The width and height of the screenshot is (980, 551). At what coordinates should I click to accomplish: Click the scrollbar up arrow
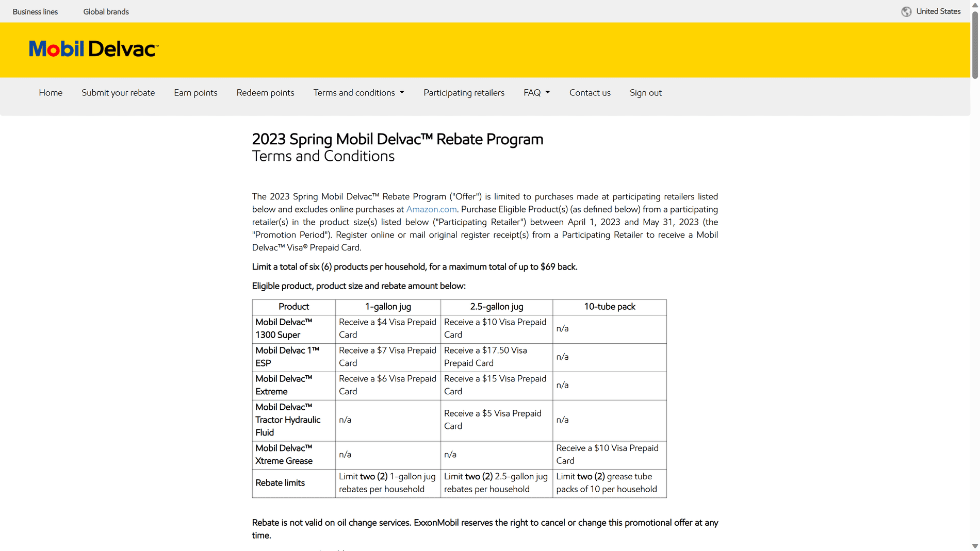975,5
